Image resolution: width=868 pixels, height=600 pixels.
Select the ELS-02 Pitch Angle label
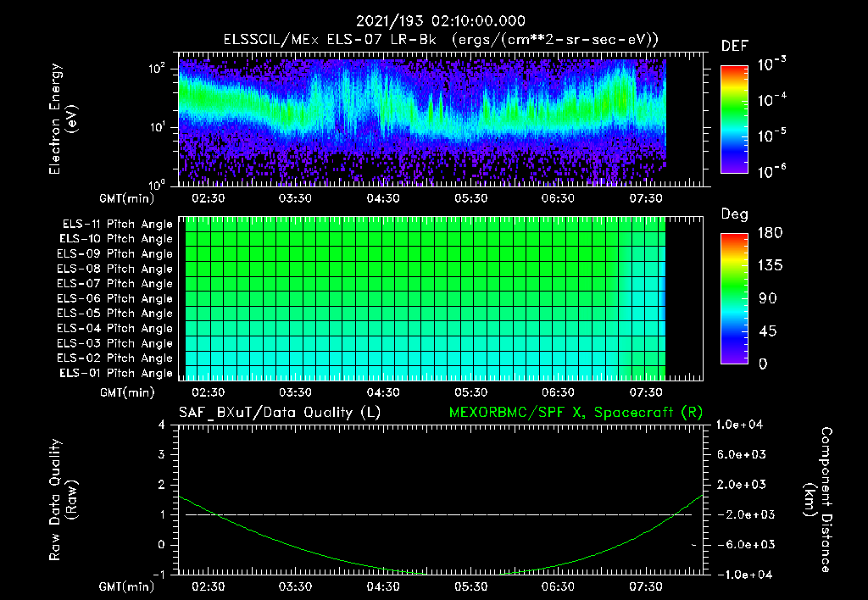coord(115,358)
